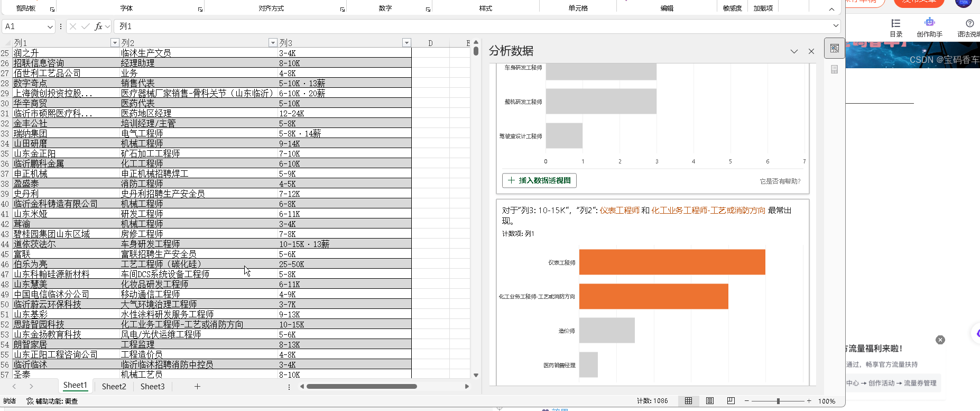Select the column D header
Screen dimensions: 980x411
(x=430, y=43)
